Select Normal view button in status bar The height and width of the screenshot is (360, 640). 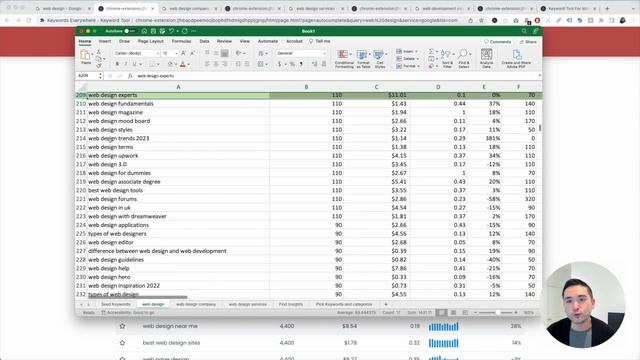(441, 313)
